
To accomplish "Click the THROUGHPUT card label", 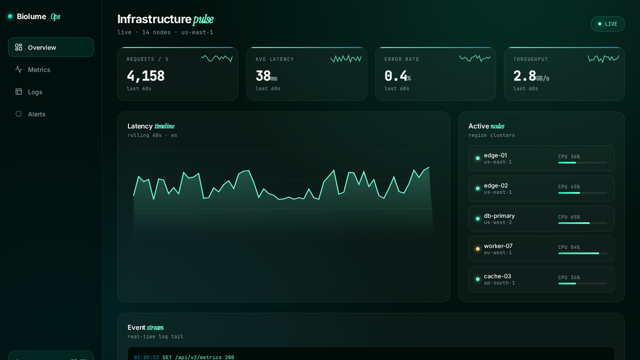I will pos(531,59).
